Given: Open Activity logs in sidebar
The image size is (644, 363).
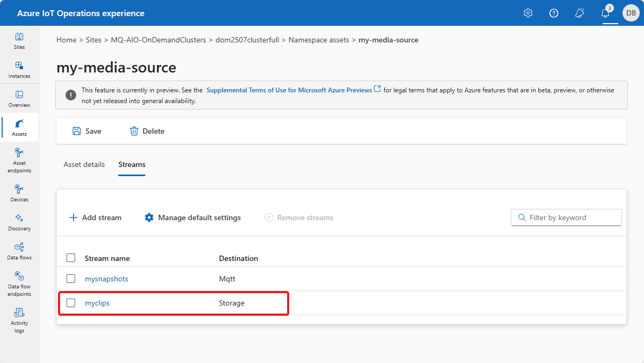Looking at the screenshot, I should pyautogui.click(x=19, y=320).
